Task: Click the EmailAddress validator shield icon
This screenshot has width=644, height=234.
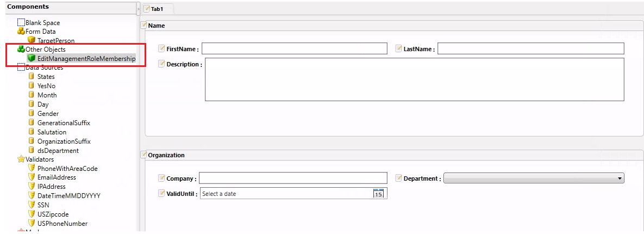Action: click(x=31, y=177)
